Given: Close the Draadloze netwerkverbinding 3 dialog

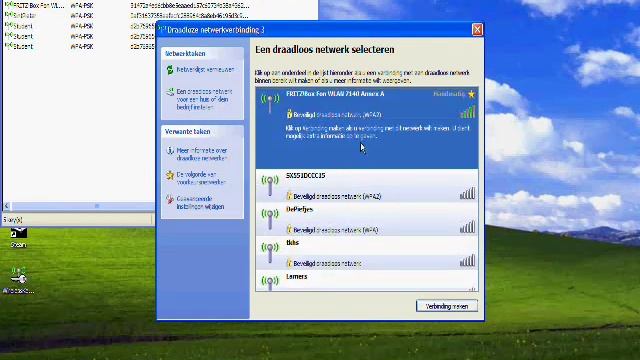Looking at the screenshot, I should point(477,29).
